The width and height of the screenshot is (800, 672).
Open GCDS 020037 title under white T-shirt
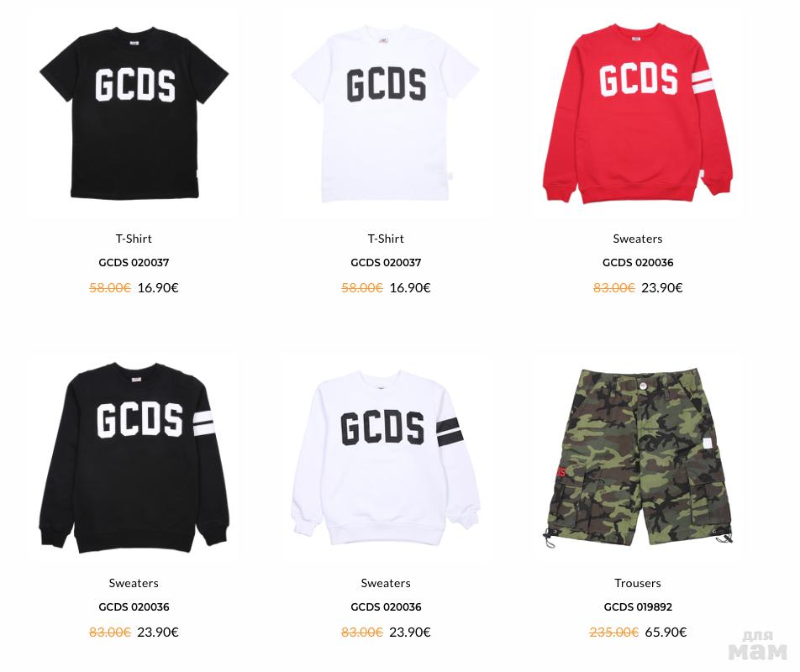[x=386, y=263]
